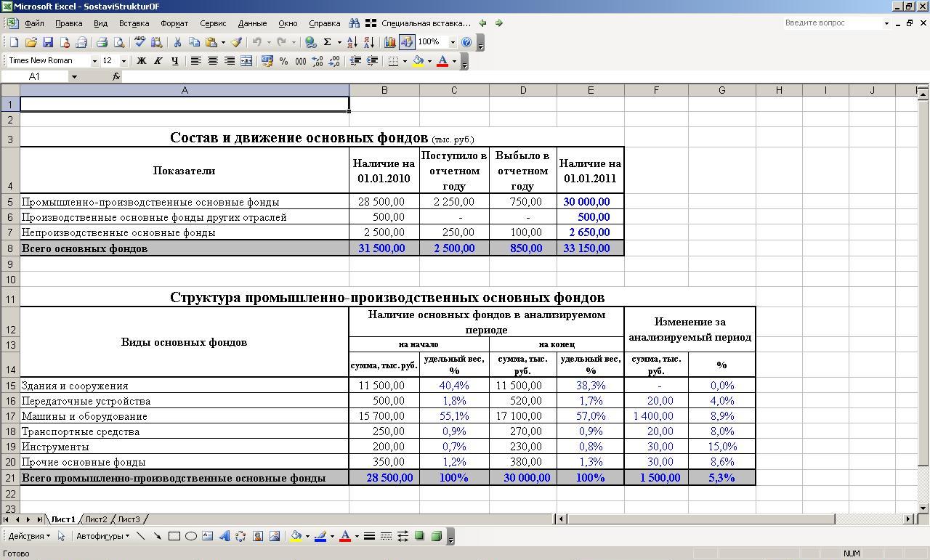
Task: Open the Действия dropdown menu
Action: click(29, 536)
